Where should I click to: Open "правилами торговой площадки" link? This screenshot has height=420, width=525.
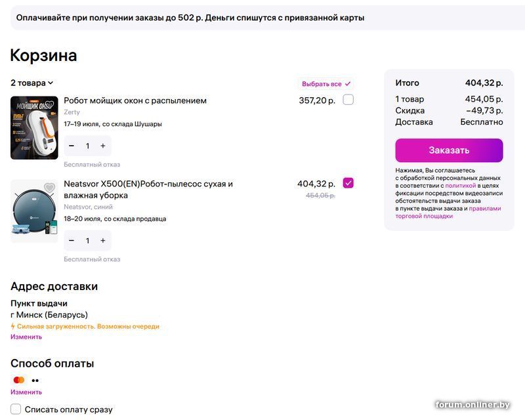(486, 209)
